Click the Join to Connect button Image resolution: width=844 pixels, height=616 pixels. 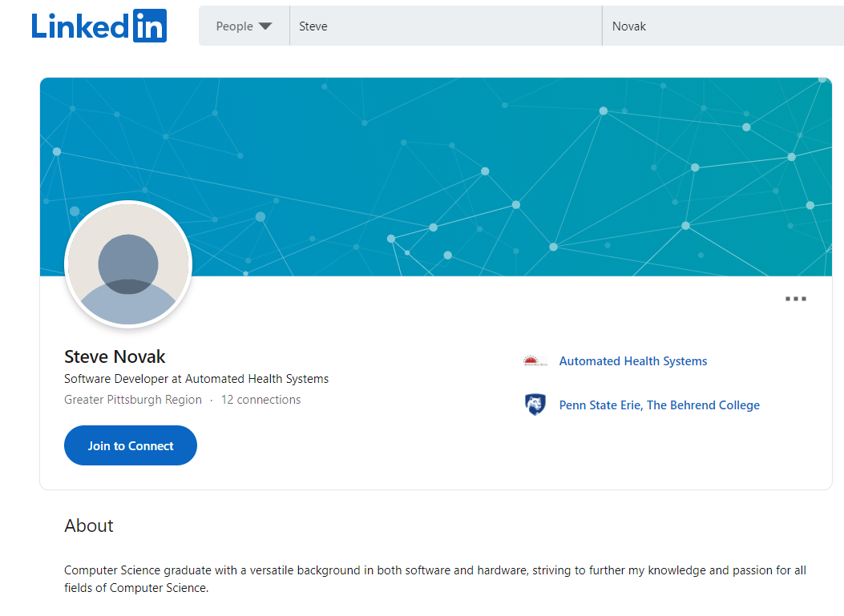[x=131, y=445]
